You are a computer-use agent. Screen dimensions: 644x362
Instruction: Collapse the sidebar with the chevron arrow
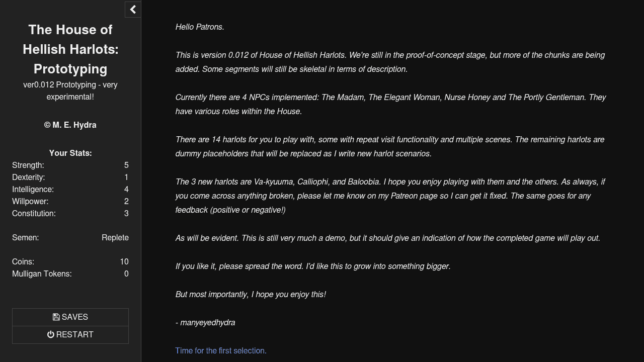[x=133, y=10]
